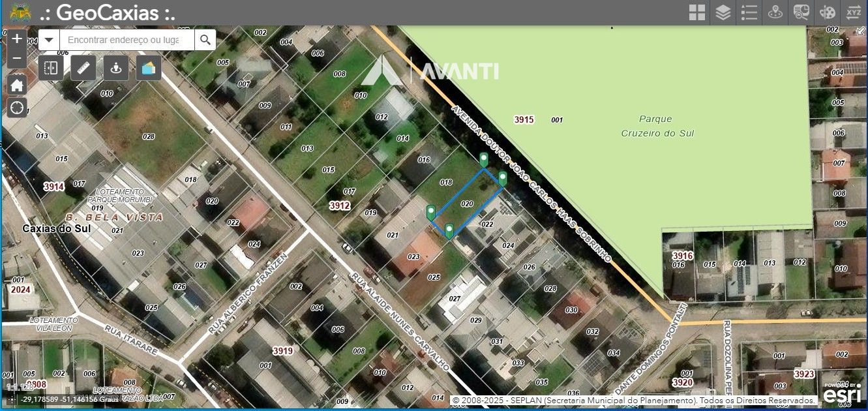Select the ruler measurement tool

[x=83, y=68]
